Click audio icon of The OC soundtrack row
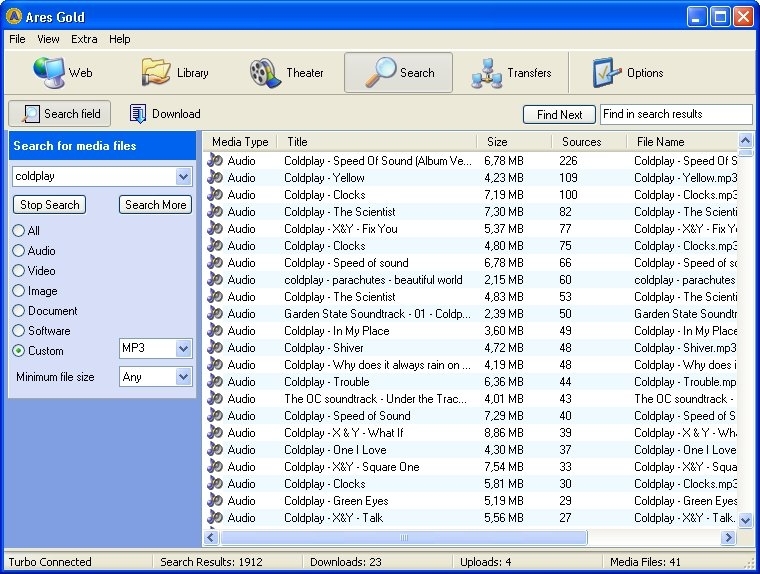Image resolution: width=760 pixels, height=574 pixels. (x=215, y=398)
